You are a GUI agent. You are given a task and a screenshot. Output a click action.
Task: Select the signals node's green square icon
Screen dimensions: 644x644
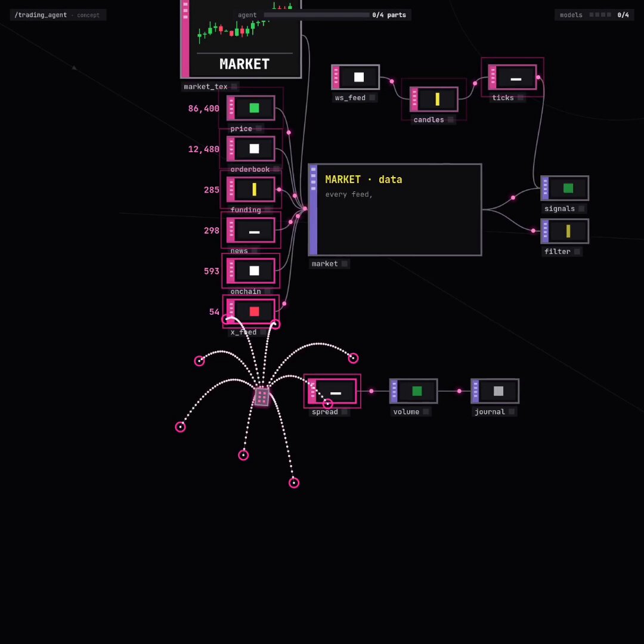[568, 188]
